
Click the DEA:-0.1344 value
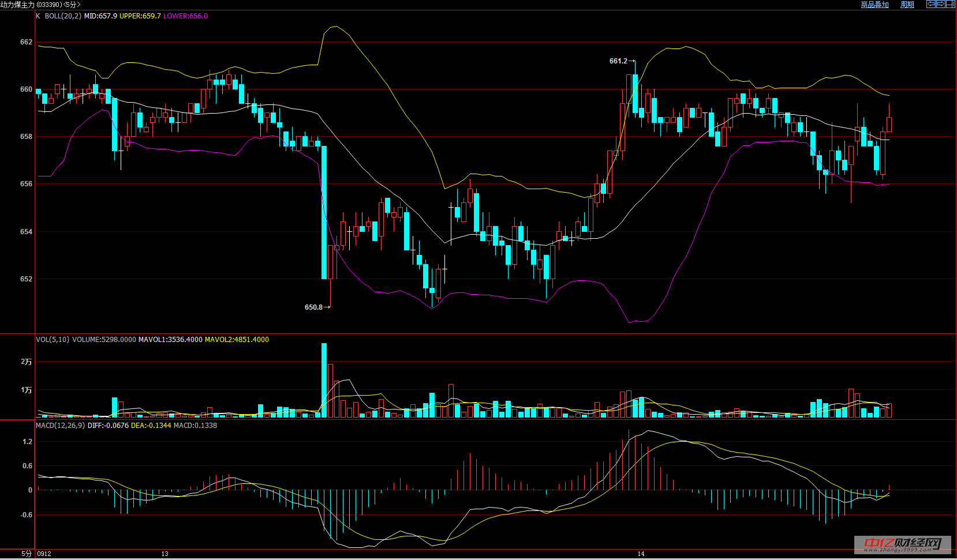click(151, 426)
